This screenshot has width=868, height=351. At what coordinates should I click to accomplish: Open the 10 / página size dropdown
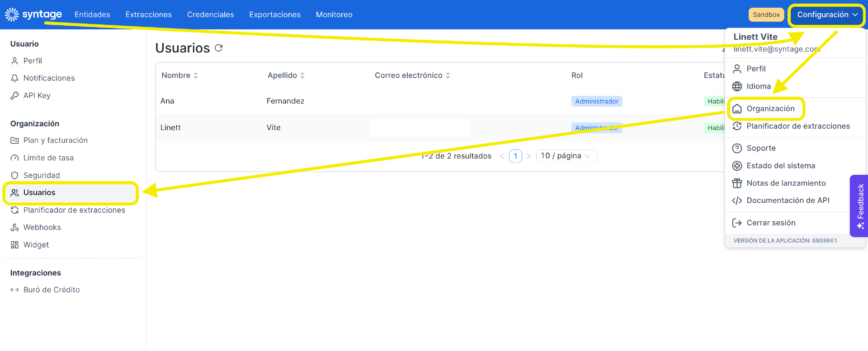566,156
